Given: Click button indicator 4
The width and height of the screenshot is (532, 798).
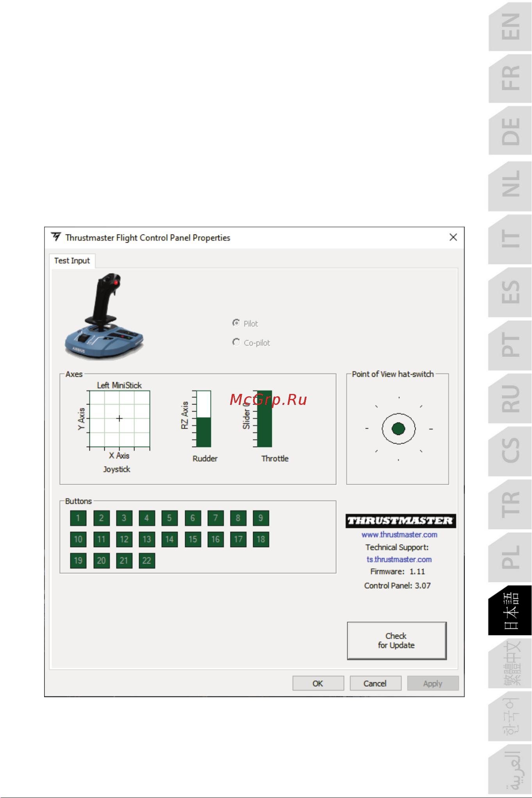Looking at the screenshot, I should 146,518.
